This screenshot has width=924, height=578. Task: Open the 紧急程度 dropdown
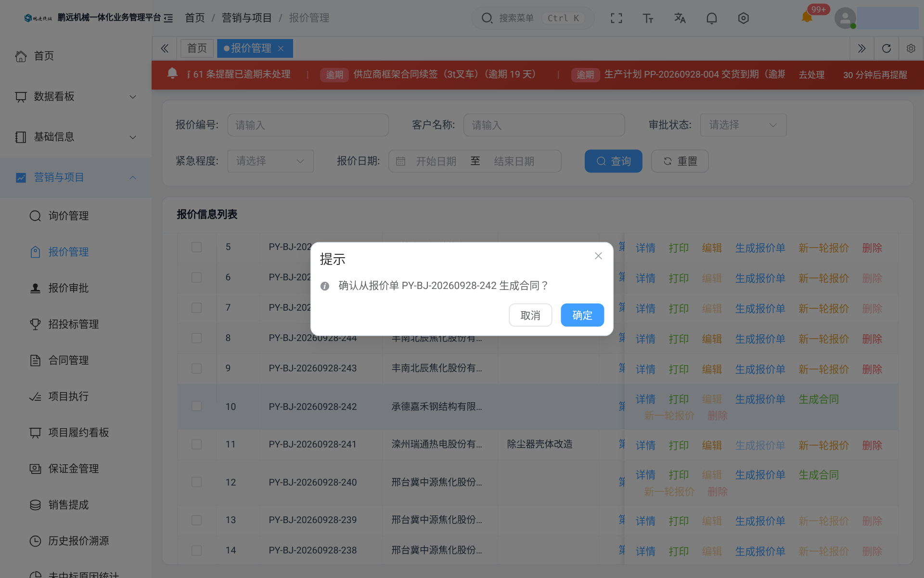[270, 161]
